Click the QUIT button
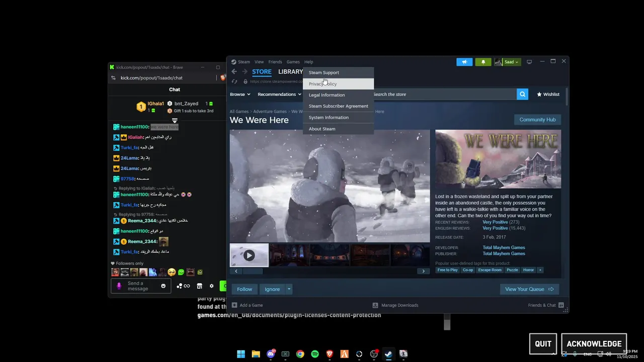This screenshot has width=644, height=362. [543, 344]
